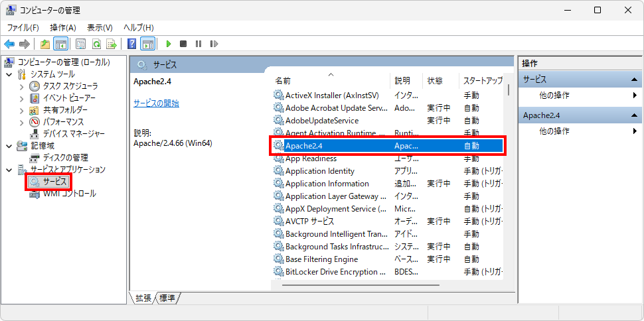Click the Forward arrow toolbar icon
Image resolution: width=644 pixels, height=321 pixels.
click(24, 44)
